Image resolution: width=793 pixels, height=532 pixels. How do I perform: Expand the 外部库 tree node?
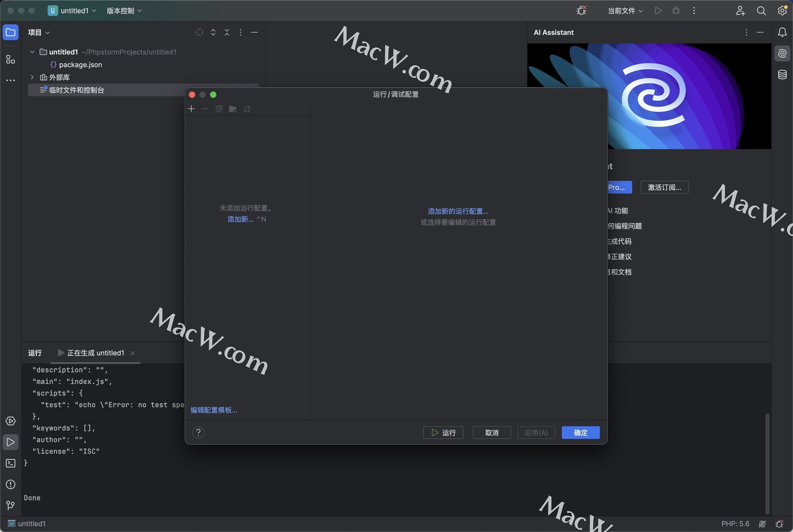coord(32,77)
